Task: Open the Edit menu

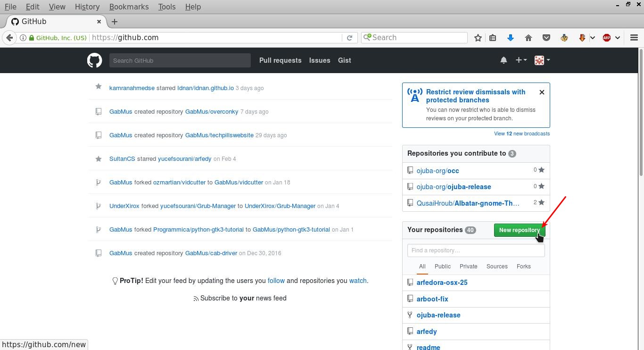Action: pos(33,7)
